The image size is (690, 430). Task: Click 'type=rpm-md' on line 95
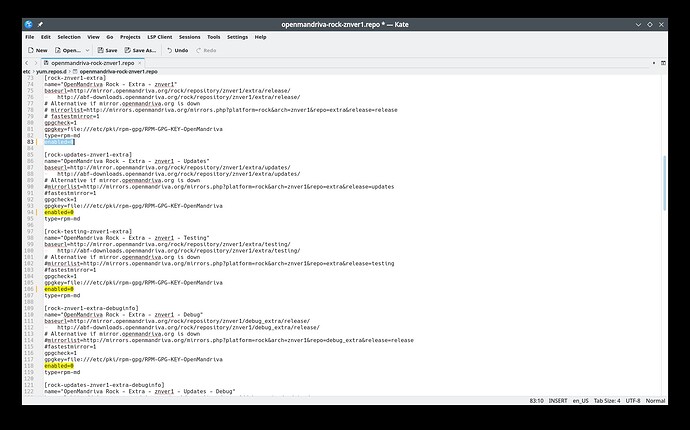(x=62, y=219)
